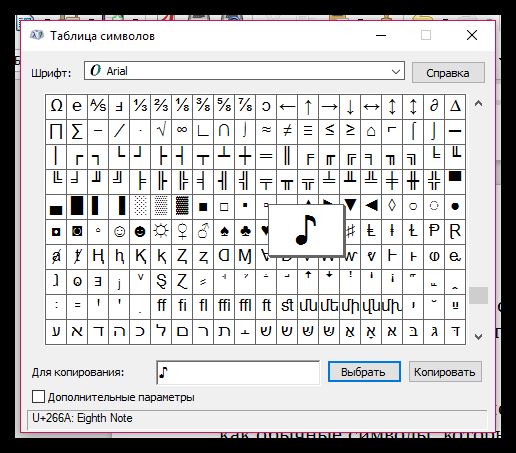Pick the black smiling face symbol
Image resolution: width=516 pixels, height=453 pixels.
[x=140, y=231]
